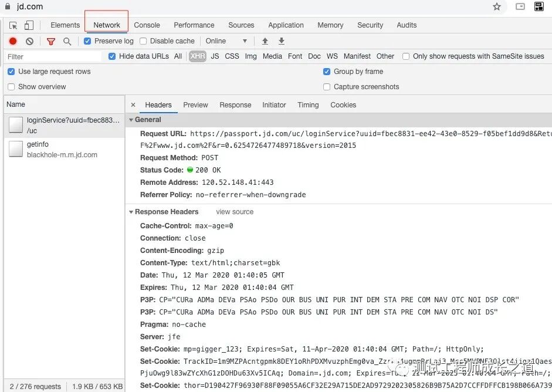Switch to the Elements tab

pos(65,25)
